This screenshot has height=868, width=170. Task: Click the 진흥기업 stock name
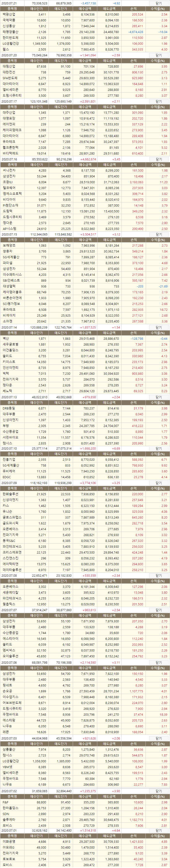[x=9, y=460]
